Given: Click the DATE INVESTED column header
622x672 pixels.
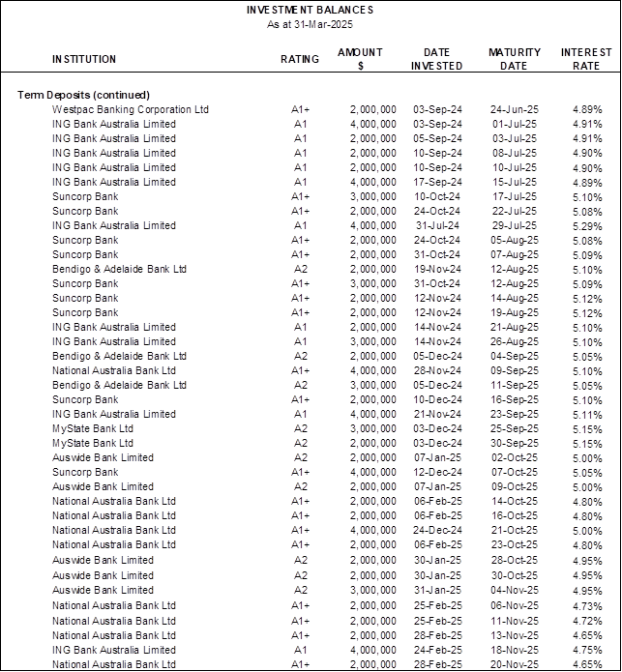Looking at the screenshot, I should pyautogui.click(x=437, y=59).
